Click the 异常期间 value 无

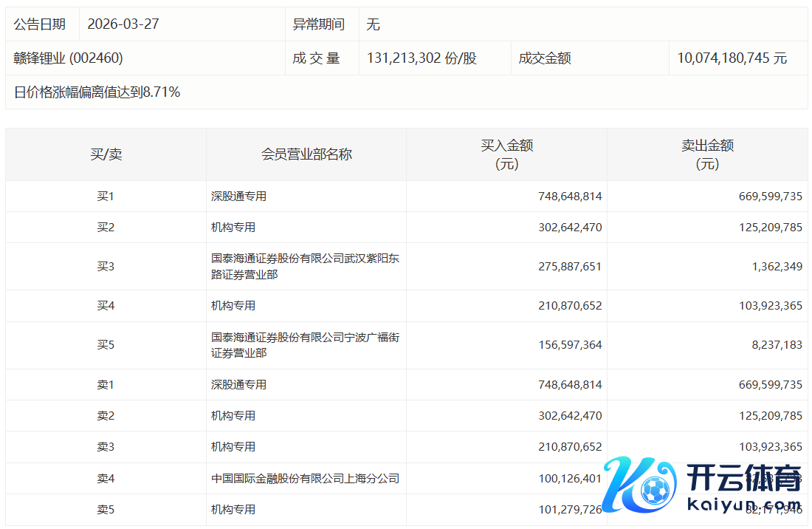(x=373, y=24)
